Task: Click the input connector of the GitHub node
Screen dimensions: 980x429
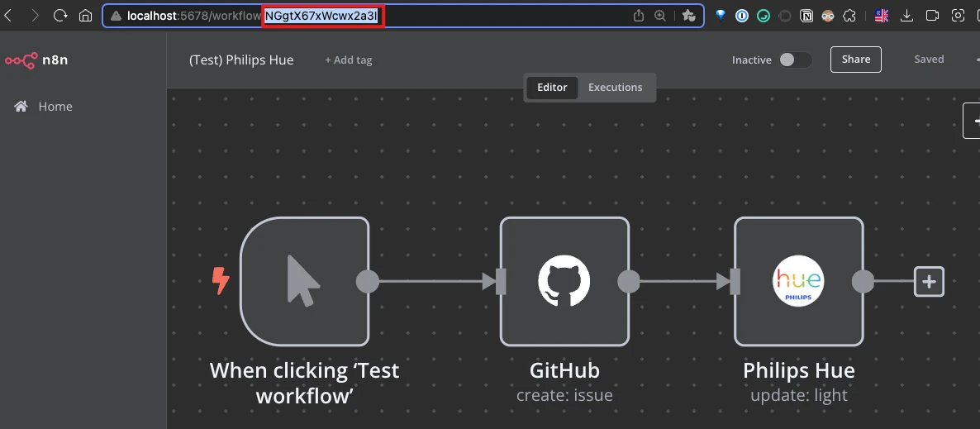Action: coord(501,281)
